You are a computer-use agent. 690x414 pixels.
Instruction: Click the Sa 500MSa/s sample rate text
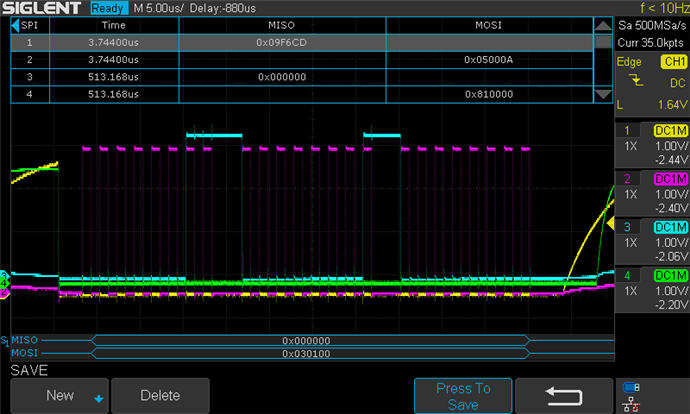pyautogui.click(x=652, y=26)
